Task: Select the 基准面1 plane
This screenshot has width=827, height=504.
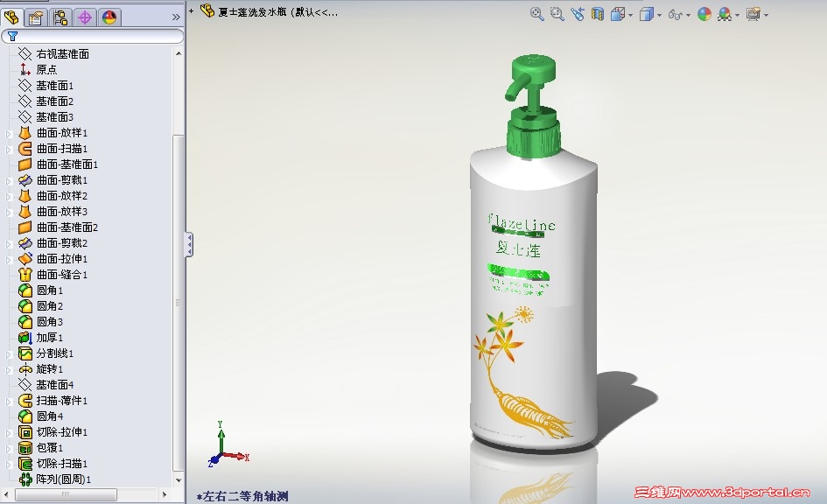Action: tap(55, 86)
